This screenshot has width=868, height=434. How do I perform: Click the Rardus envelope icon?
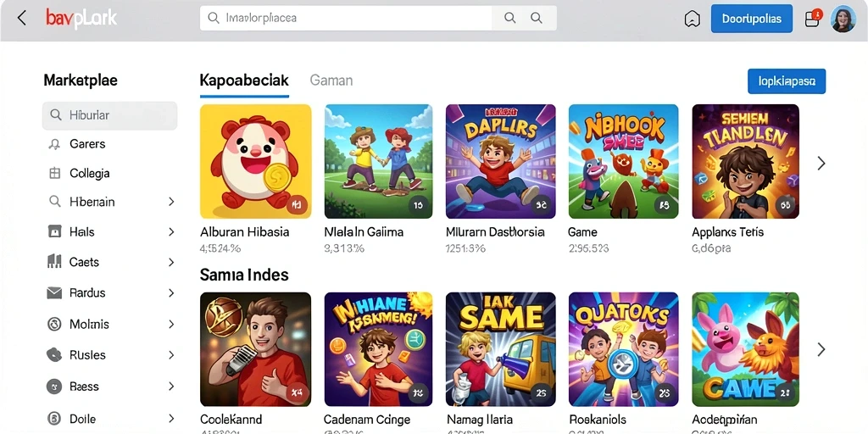[x=54, y=293]
